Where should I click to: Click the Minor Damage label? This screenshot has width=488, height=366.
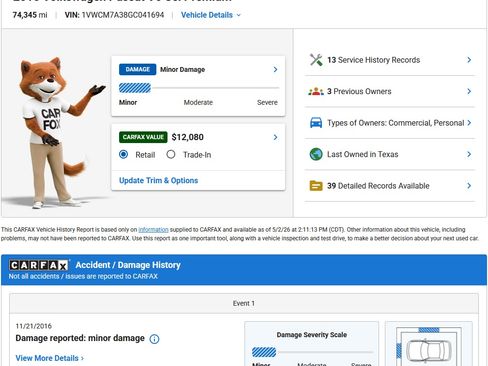pos(182,69)
